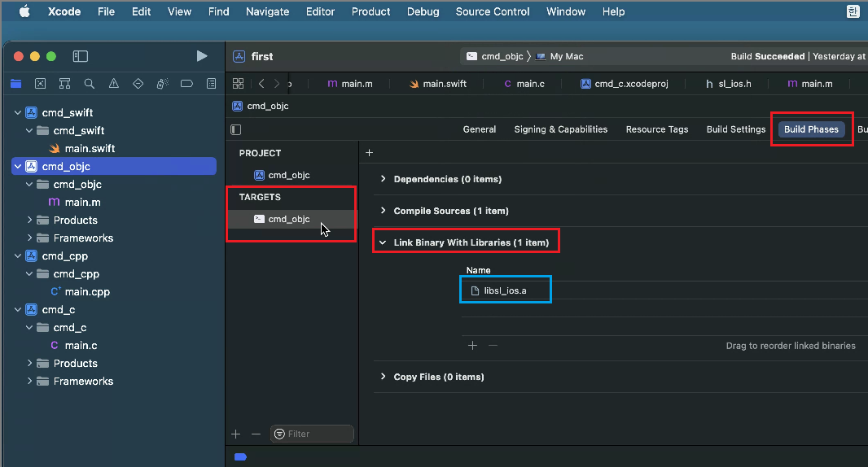Open cmd_c.xcodeproj editor tab

pyautogui.click(x=624, y=84)
